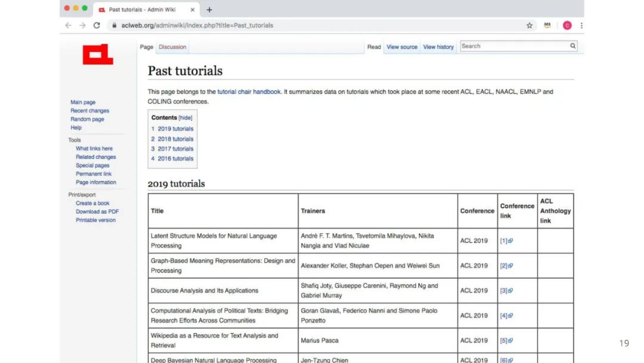644x363 pixels.
Task: Open conference link [2] for Graph-Based Meaning Representations
Action: point(506,266)
